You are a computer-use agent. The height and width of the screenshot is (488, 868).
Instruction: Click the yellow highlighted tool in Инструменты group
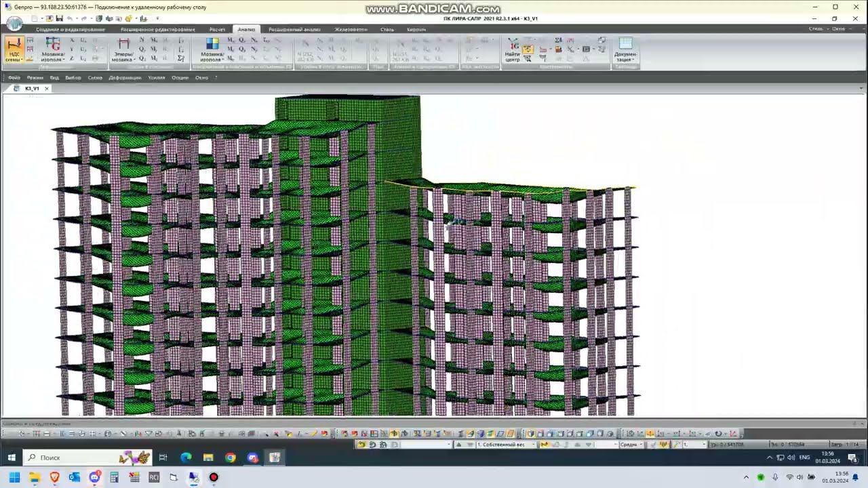[528, 49]
